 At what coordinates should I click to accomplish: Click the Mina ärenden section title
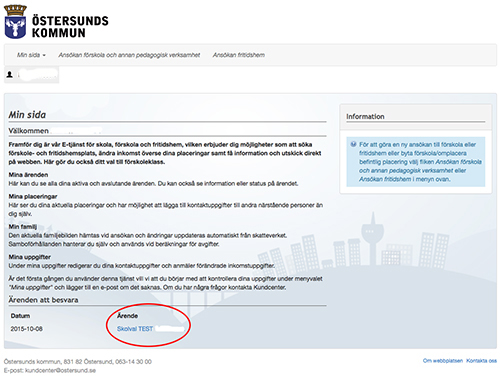click(28, 175)
